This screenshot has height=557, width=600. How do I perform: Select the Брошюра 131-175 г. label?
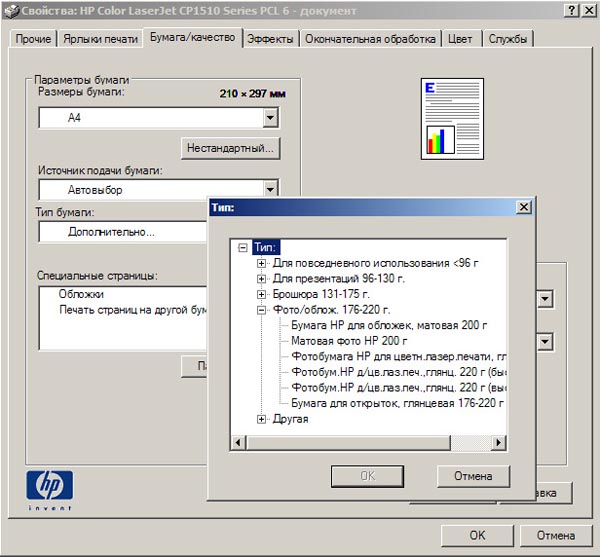point(321,294)
